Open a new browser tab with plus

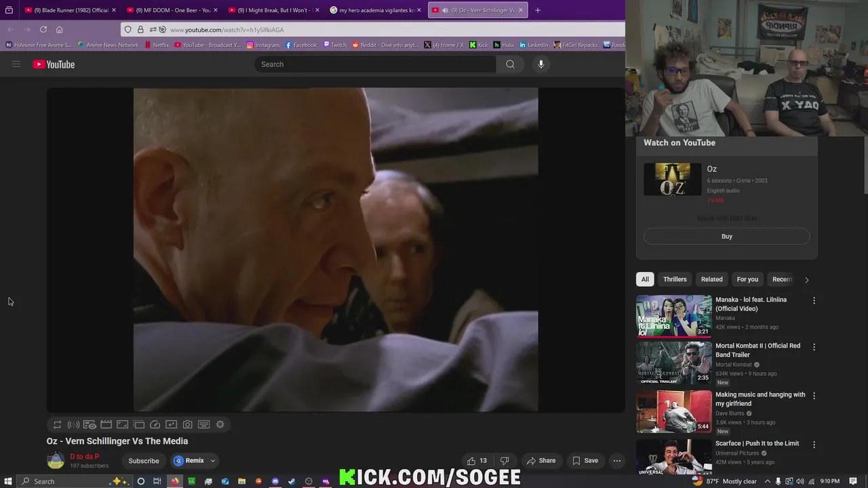click(538, 10)
